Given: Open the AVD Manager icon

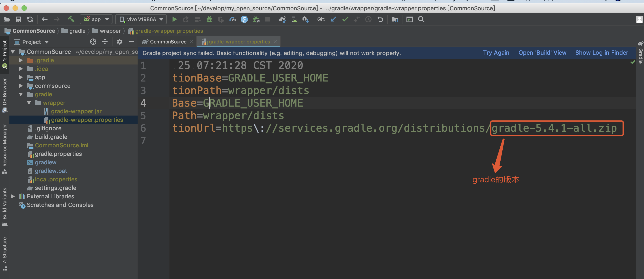Looking at the screenshot, I should (294, 19).
